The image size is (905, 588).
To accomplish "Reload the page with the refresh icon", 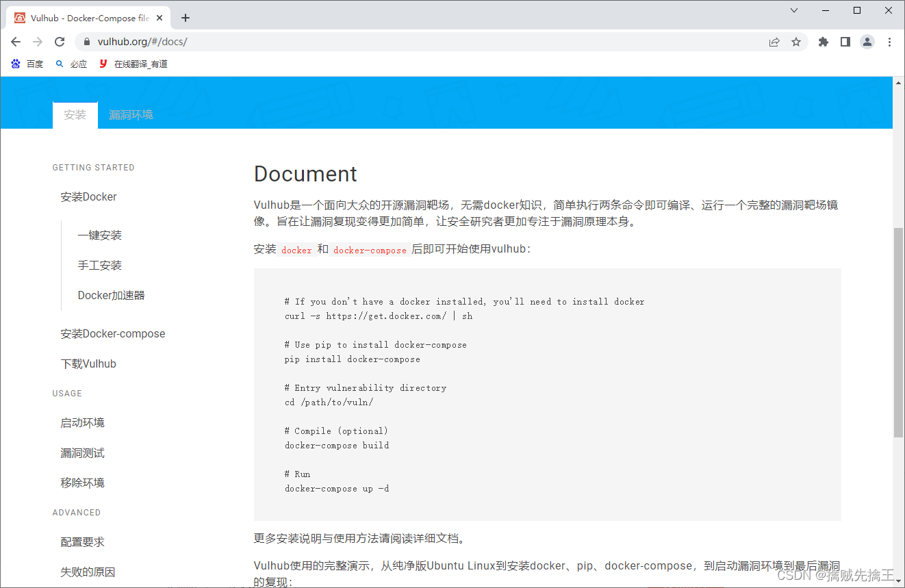I will [x=60, y=42].
